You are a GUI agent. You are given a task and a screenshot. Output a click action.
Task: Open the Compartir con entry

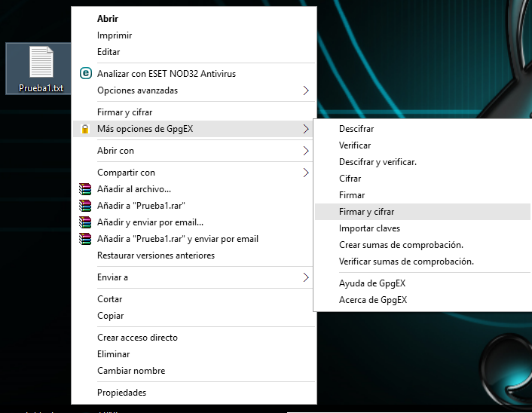pyautogui.click(x=194, y=173)
